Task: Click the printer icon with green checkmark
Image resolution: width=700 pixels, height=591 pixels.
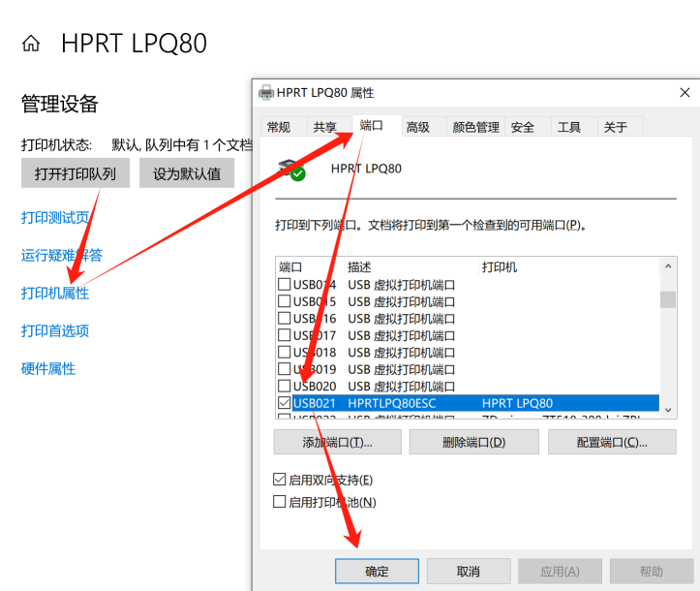Action: click(291, 170)
